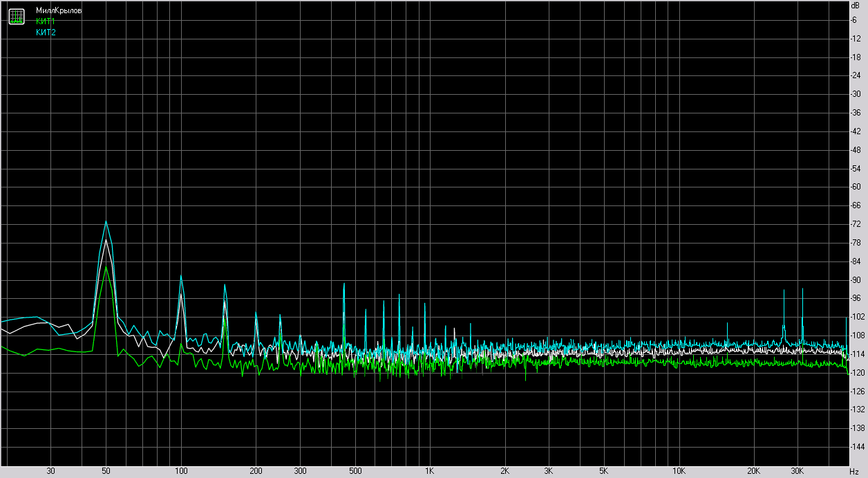Select the green КИТ1 legend entry
This screenshot has height=478, width=868.
46,21
